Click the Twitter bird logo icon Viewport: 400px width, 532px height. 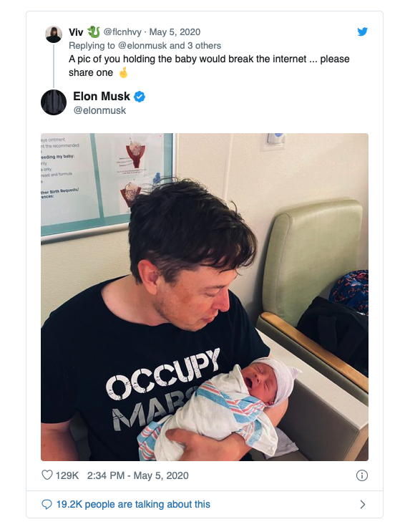(x=362, y=32)
